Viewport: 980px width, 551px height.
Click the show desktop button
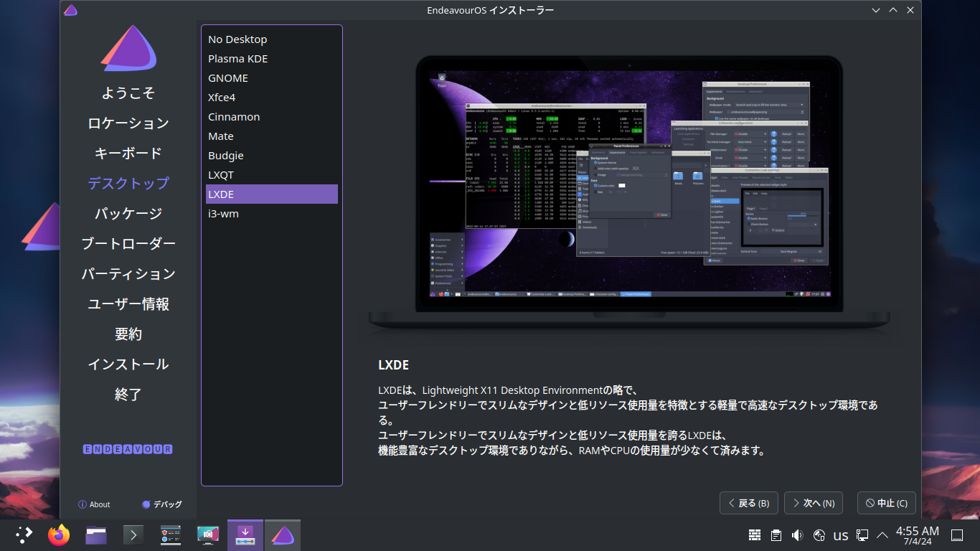point(956,535)
